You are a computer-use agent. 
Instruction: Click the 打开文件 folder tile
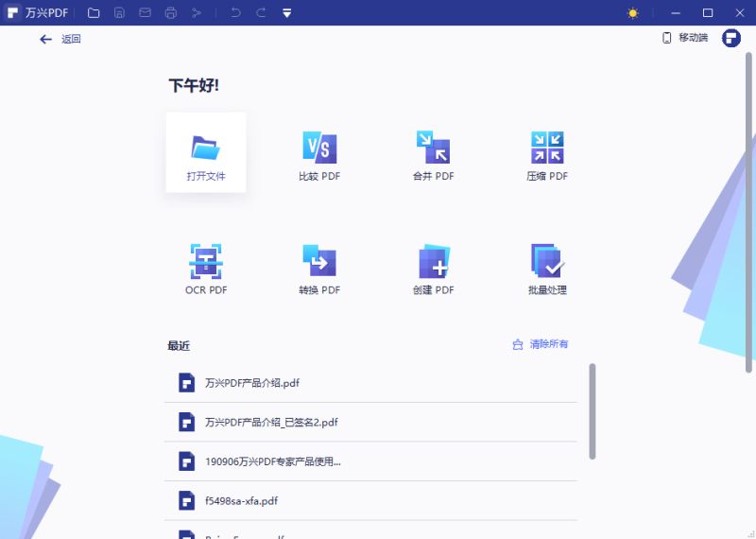(206, 152)
